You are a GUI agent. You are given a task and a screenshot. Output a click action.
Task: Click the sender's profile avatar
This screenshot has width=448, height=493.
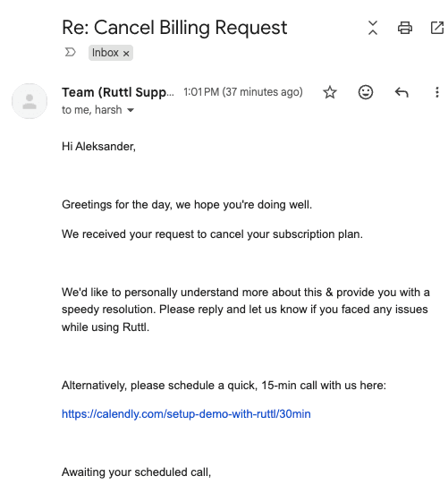30,101
